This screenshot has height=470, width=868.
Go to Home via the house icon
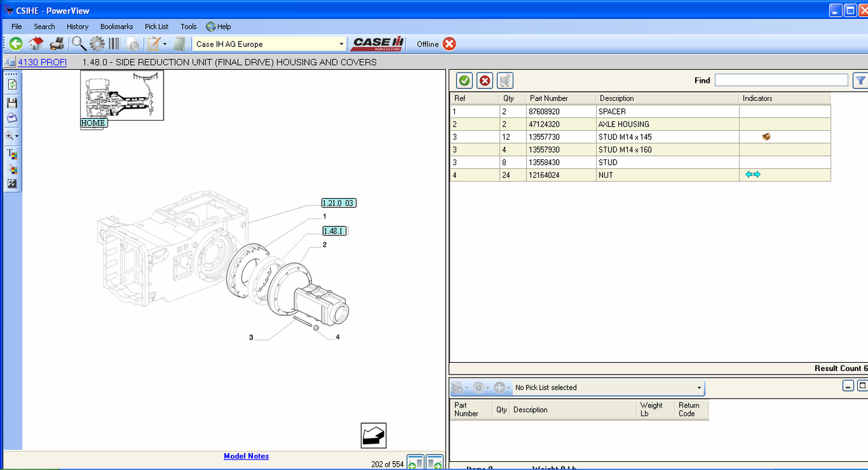[x=36, y=44]
